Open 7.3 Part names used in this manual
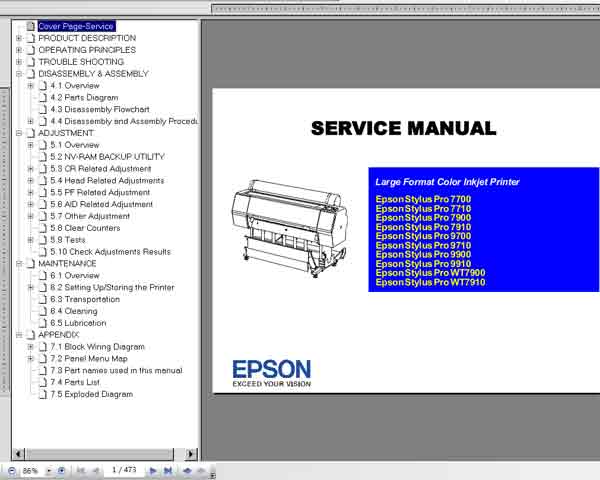This screenshot has width=600, height=480. (116, 371)
